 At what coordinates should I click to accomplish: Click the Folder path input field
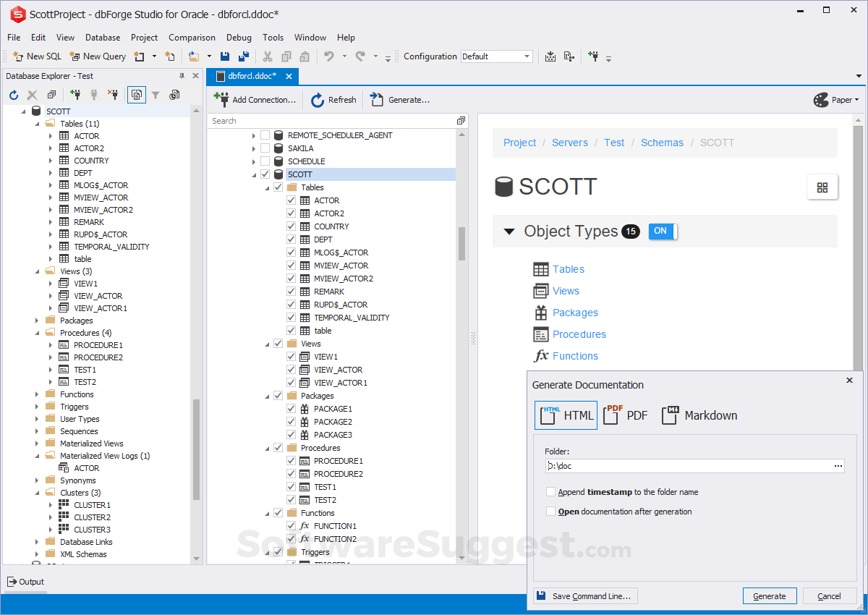point(687,466)
